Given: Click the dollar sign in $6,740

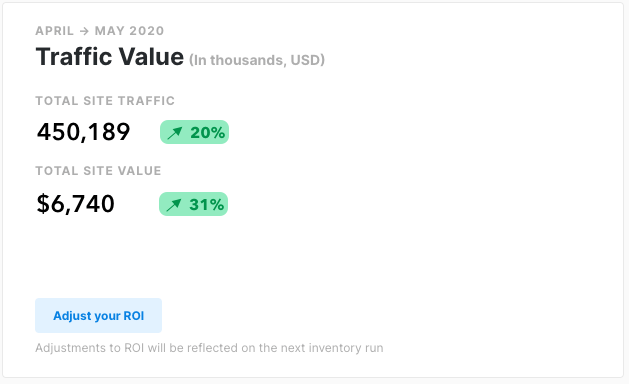Looking at the screenshot, I should (x=43, y=203).
